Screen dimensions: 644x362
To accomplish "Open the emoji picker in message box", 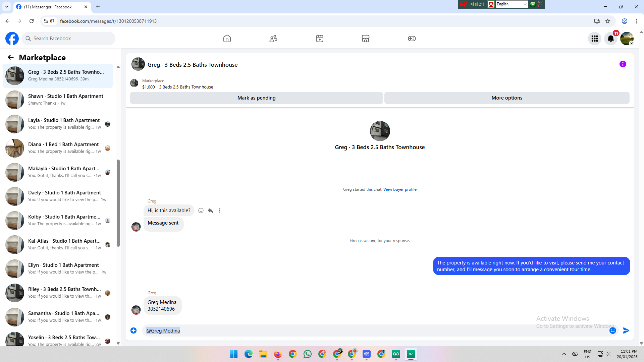I will coord(613,330).
